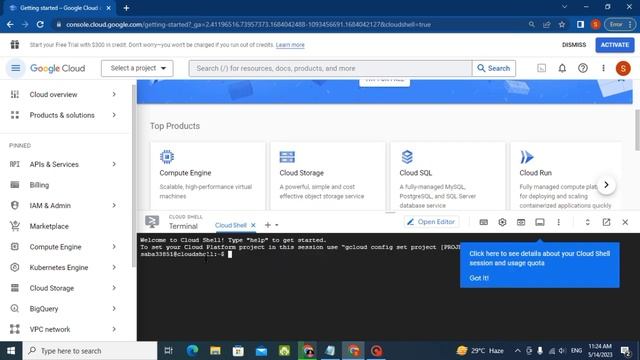Image resolution: width=640 pixels, height=360 pixels.
Task: Expand APIs & Services submenu chevron
Action: click(114, 164)
